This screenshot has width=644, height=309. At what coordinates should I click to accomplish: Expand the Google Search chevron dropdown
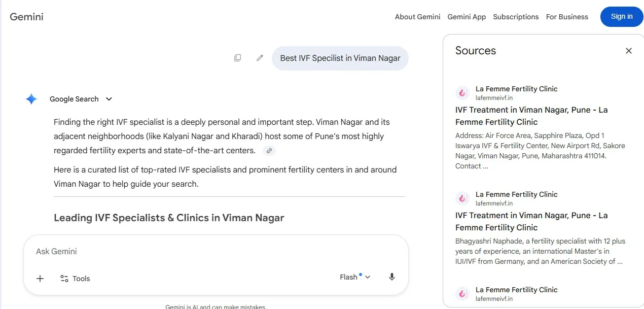coord(109,99)
